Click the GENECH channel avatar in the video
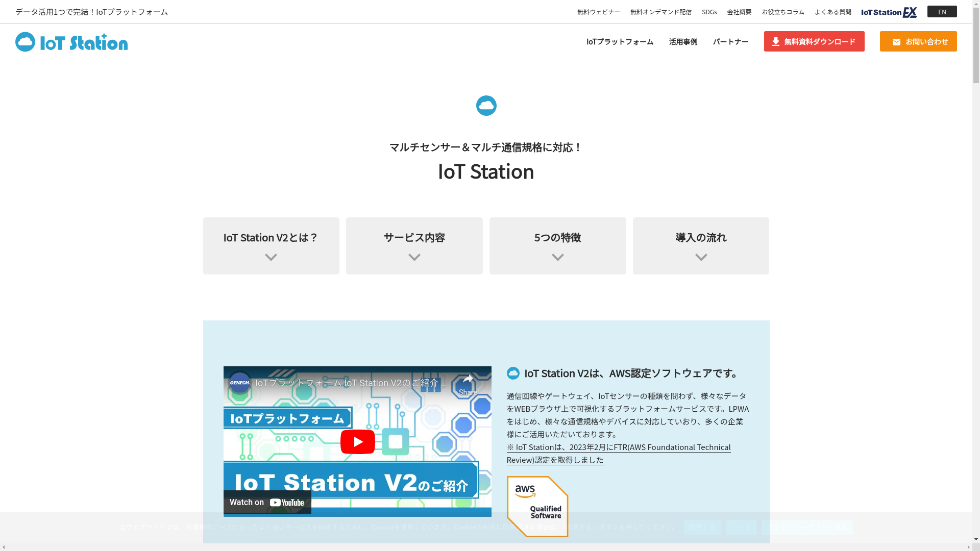The height and width of the screenshot is (551, 980). coord(239,383)
